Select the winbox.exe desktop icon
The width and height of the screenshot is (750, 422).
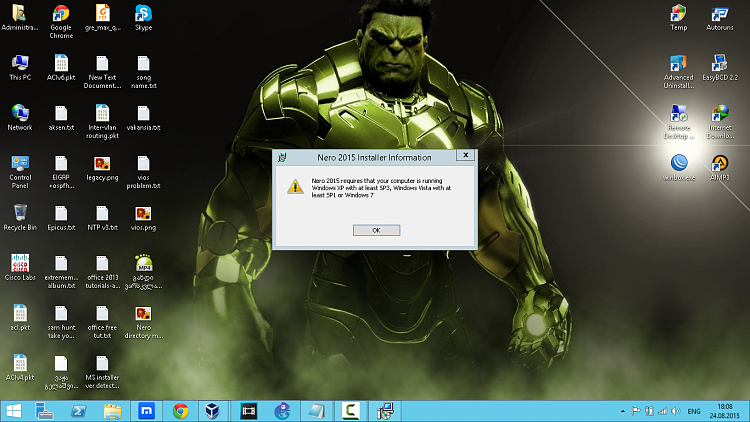click(678, 167)
